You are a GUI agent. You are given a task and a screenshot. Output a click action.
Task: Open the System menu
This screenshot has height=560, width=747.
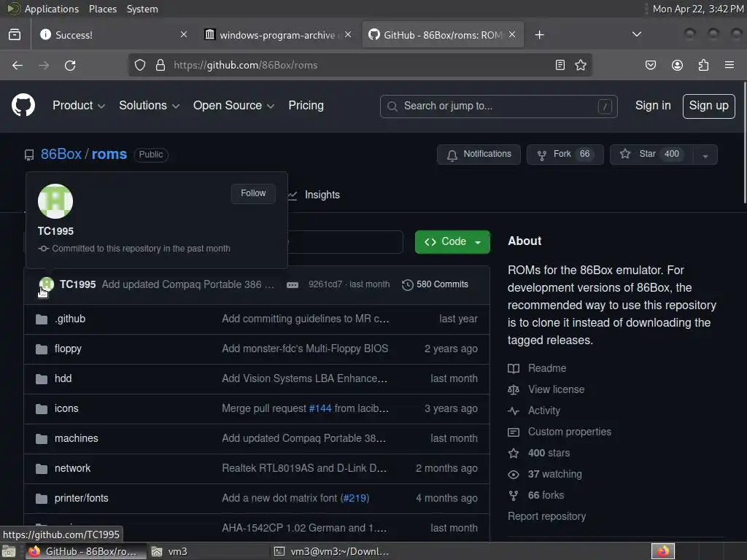point(142,9)
